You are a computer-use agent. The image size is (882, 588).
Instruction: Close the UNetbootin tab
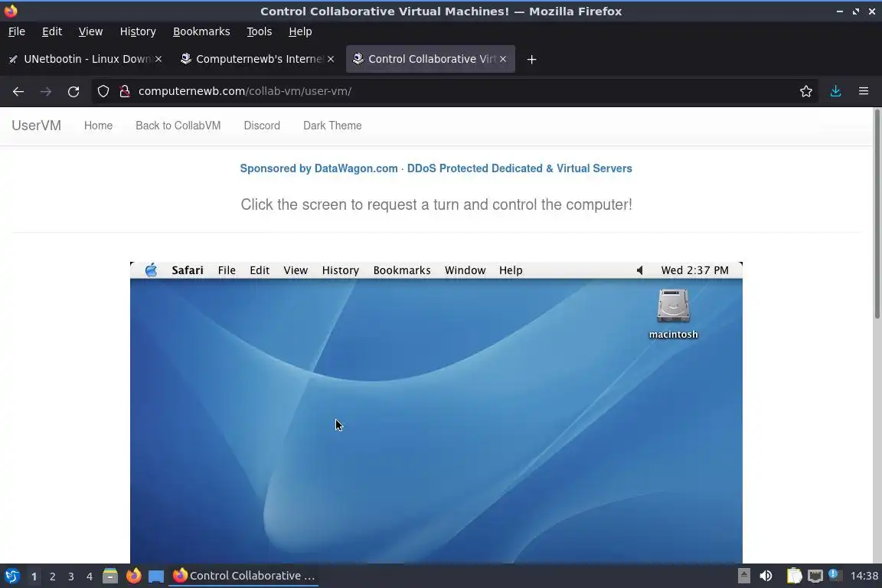point(158,59)
